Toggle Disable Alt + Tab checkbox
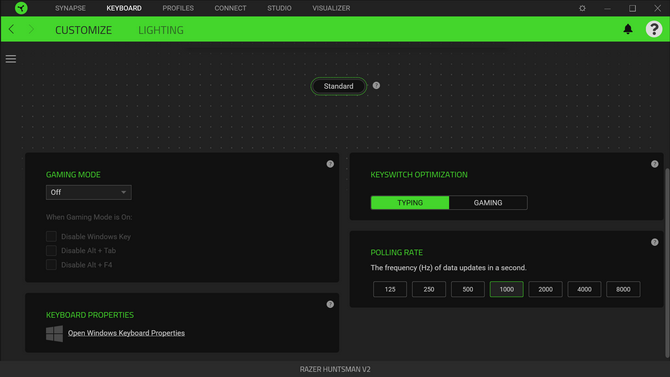This screenshot has height=377, width=670. tap(51, 250)
